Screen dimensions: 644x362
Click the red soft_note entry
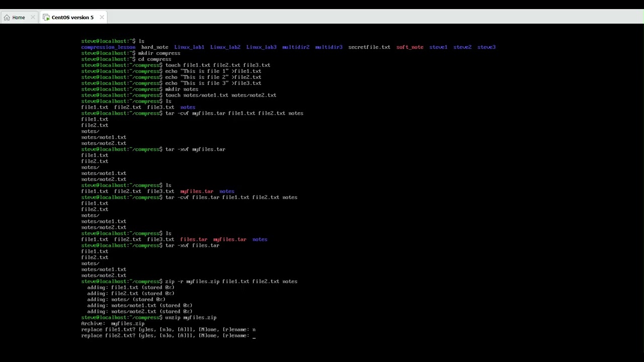410,47
